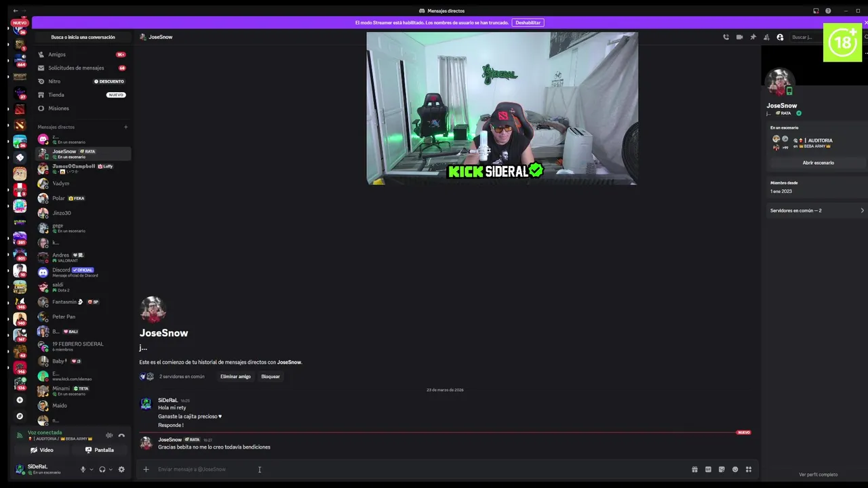This screenshot has width=868, height=488.
Task: Open the sticker picker
Action: pos(722,469)
